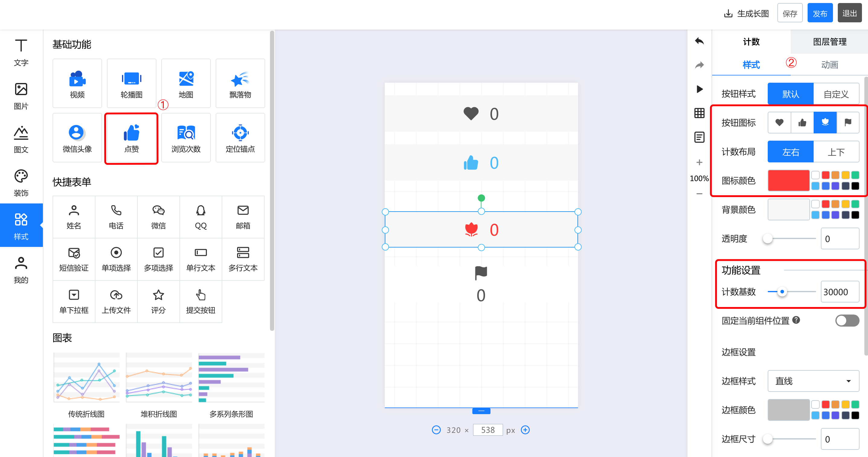
Task: Click the 保存 save button
Action: point(789,14)
